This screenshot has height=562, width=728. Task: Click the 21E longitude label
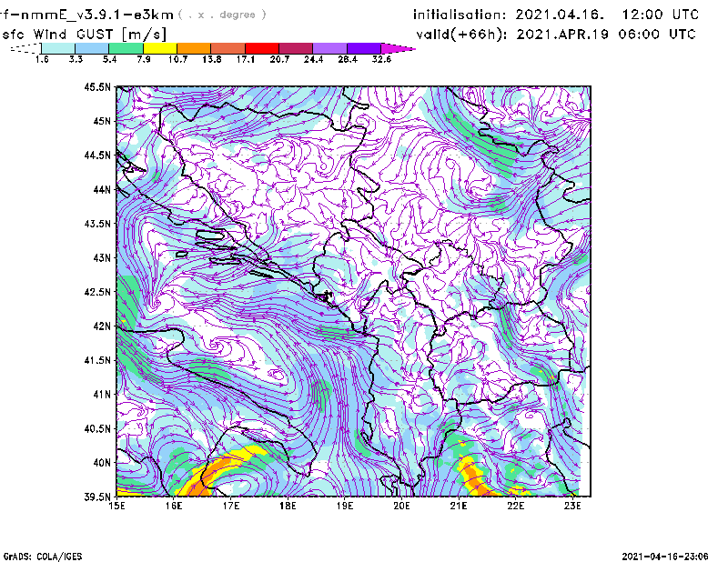(x=459, y=506)
